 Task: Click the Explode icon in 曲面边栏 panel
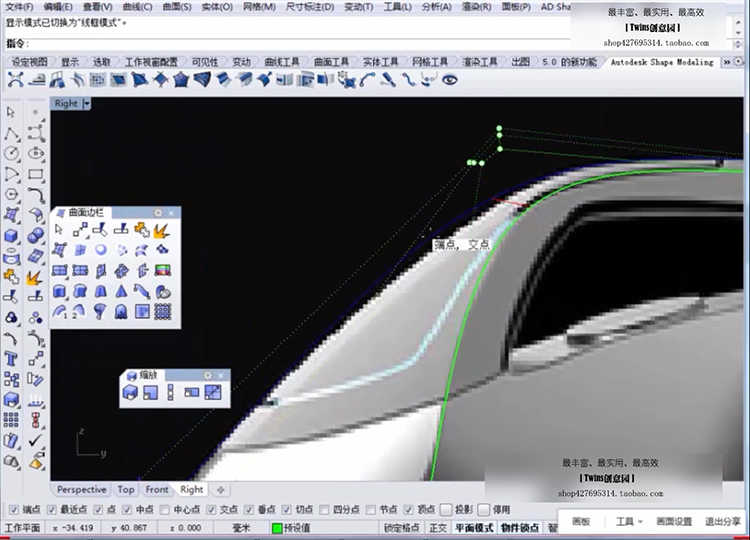coord(162,231)
